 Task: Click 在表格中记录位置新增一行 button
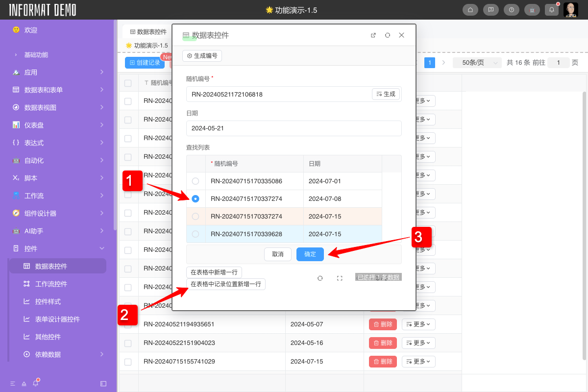pos(225,284)
